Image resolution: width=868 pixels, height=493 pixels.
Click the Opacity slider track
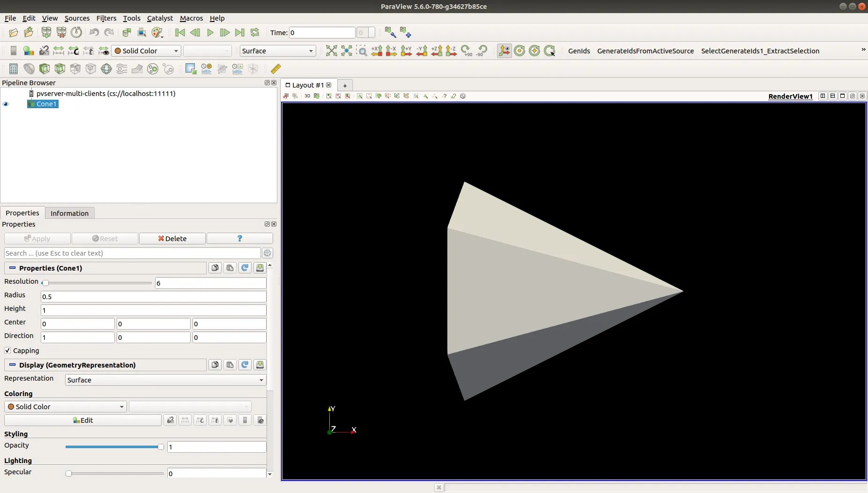(112, 447)
